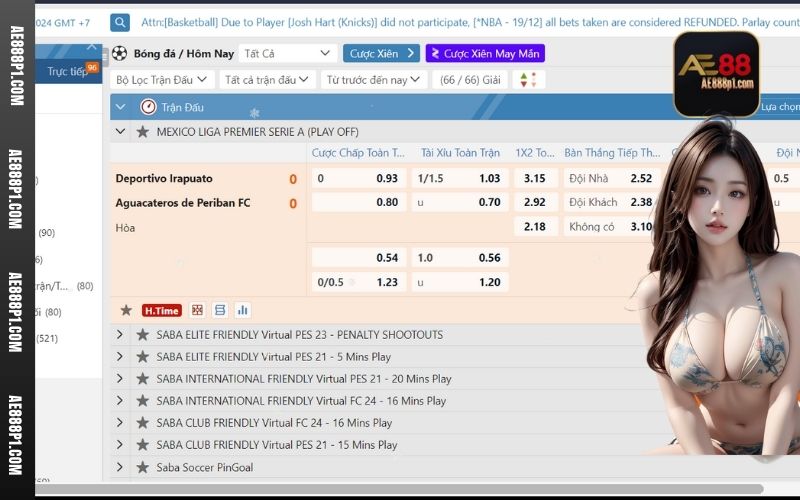Star SABA INTERNATIONAL FRIENDLY FC 24 16 Mins
Image resolution: width=800 pixels, height=500 pixels.
(x=142, y=401)
